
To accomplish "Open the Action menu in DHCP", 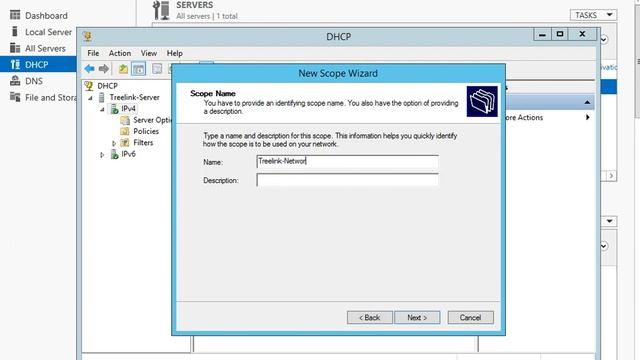I will click(x=120, y=53).
